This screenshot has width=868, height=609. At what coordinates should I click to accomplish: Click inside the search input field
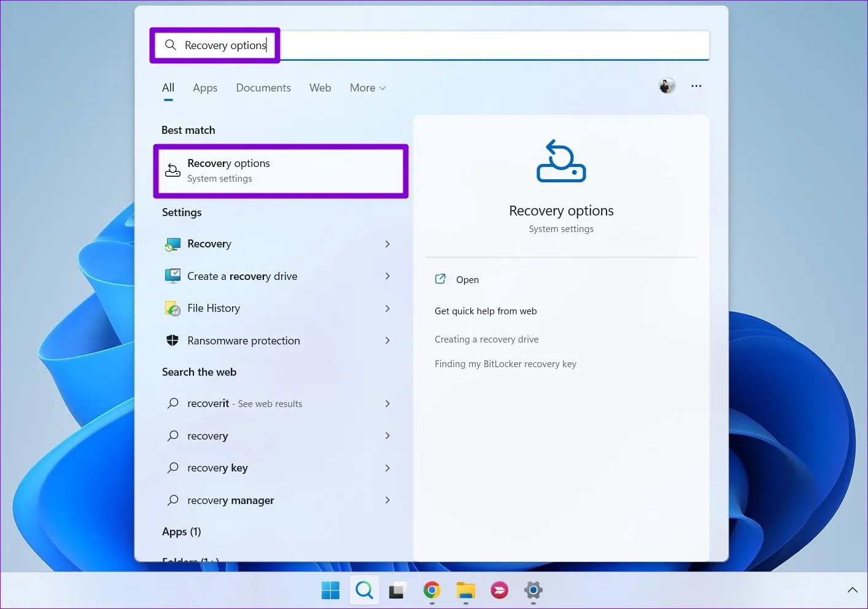[x=430, y=45]
